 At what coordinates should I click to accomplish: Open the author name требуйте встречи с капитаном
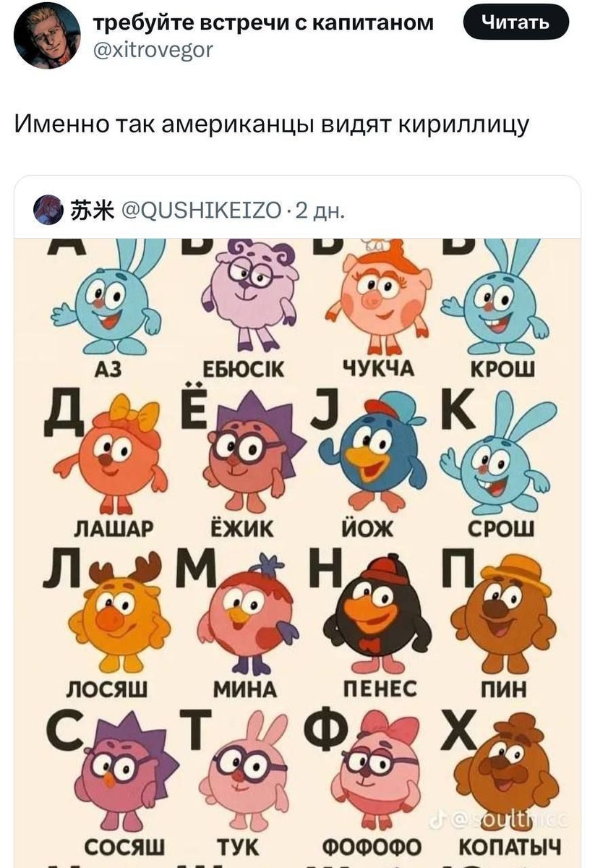(265, 23)
